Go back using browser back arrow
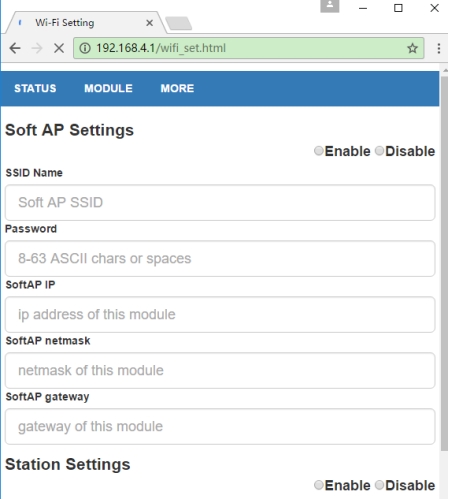The image size is (449, 499). click(x=15, y=48)
